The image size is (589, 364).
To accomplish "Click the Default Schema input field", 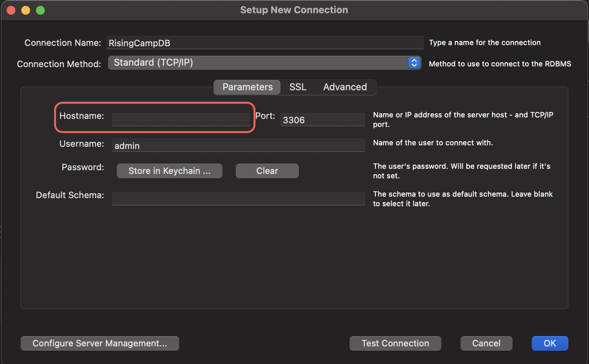I will click(239, 199).
